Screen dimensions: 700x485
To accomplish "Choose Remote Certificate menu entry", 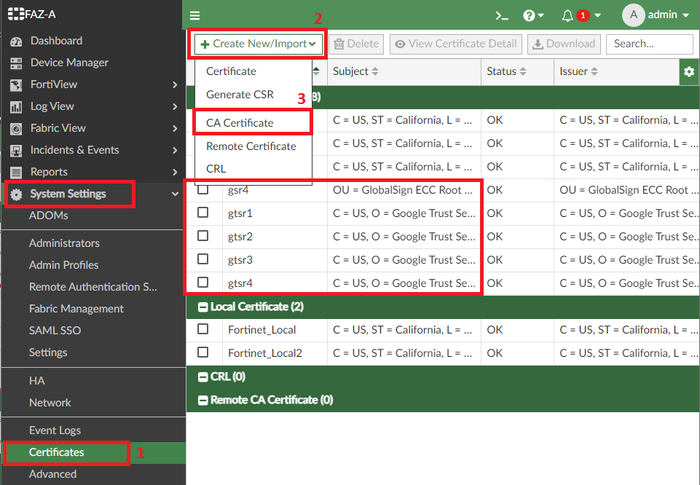I will point(251,146).
